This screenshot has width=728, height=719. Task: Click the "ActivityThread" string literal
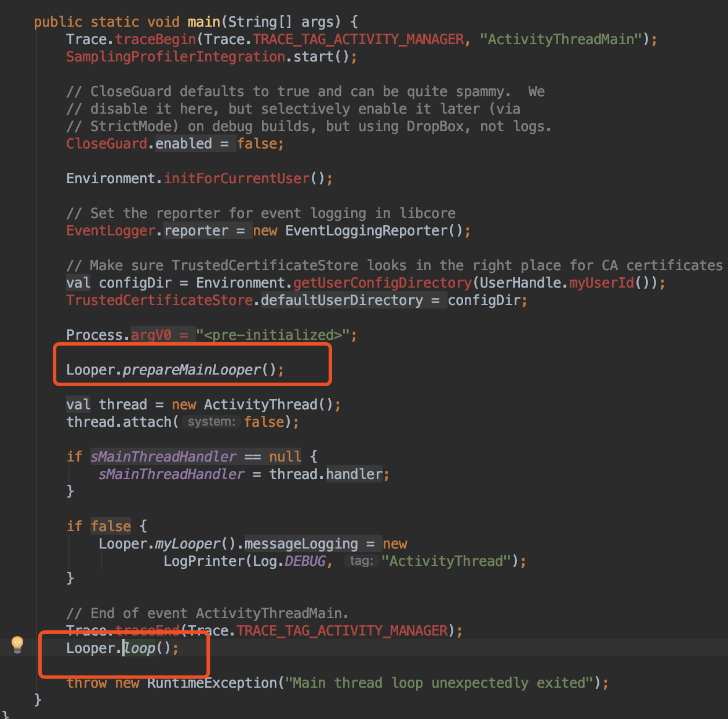click(446, 561)
